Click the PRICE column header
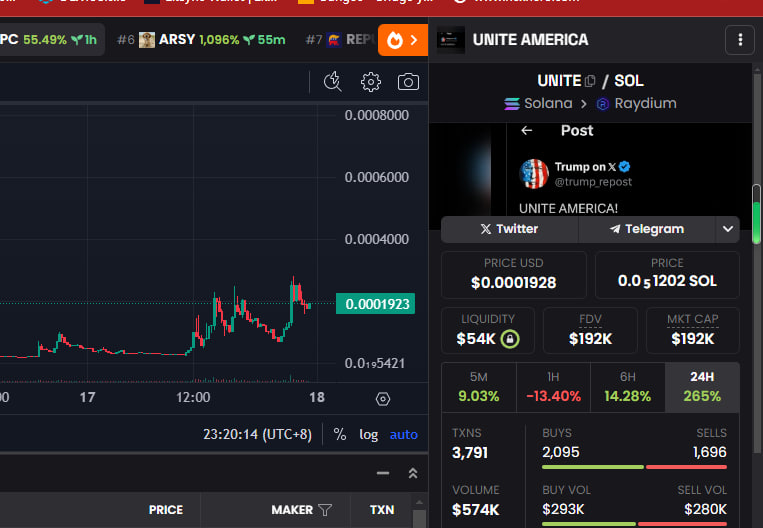The height and width of the screenshot is (528, 763). (x=165, y=510)
